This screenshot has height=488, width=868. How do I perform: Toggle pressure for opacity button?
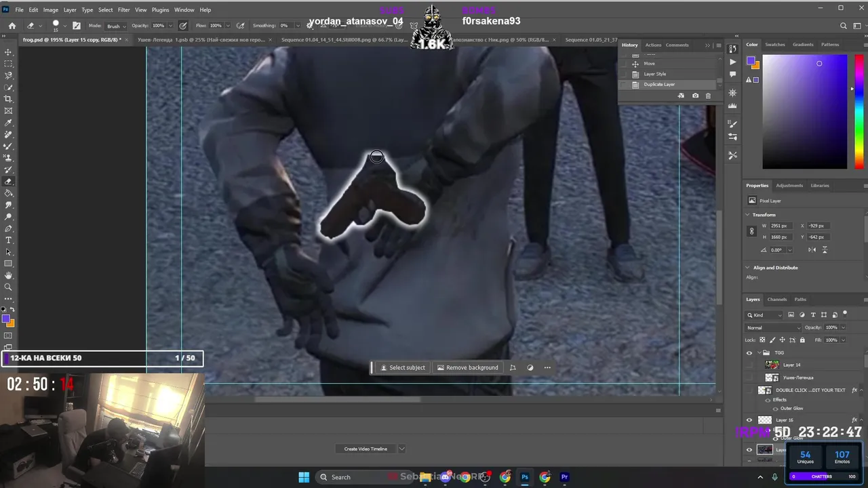(183, 26)
